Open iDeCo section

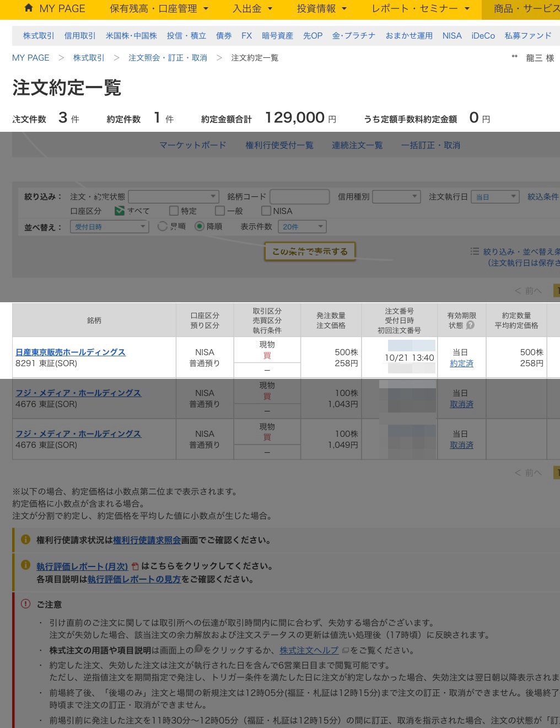[x=483, y=36]
